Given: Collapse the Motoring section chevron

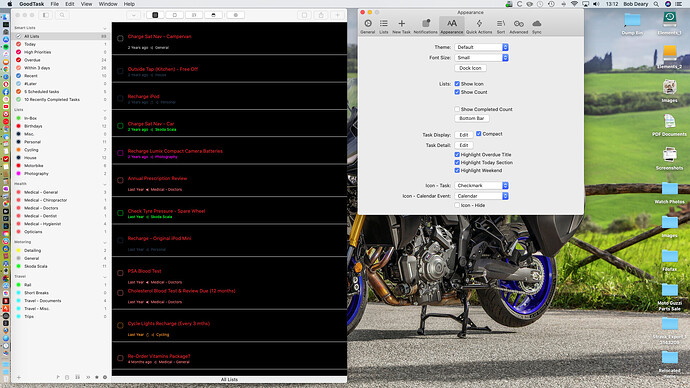Looking at the screenshot, I should (105, 242).
